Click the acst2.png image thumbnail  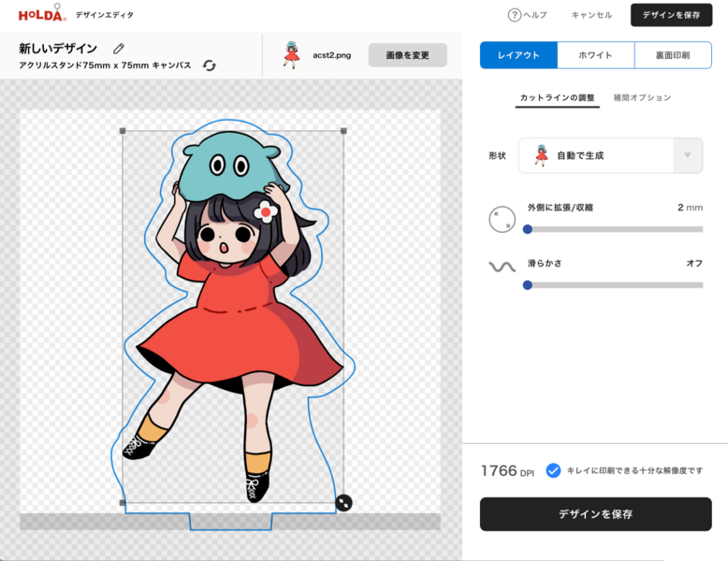(x=292, y=55)
